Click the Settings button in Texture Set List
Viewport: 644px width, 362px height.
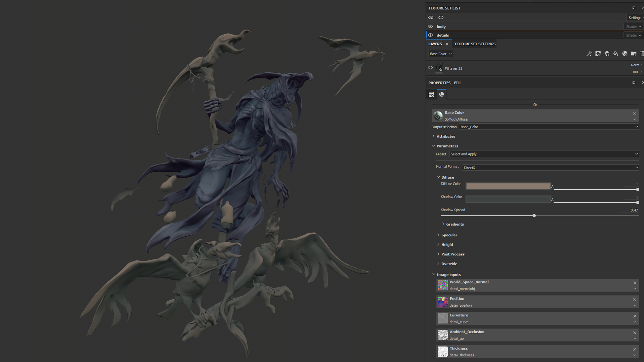click(x=635, y=18)
